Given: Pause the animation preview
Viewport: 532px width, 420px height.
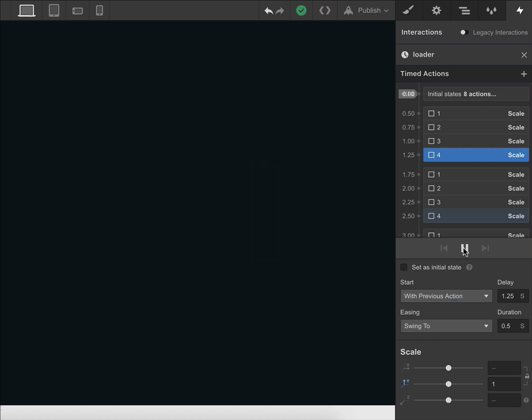Looking at the screenshot, I should tap(465, 248).
